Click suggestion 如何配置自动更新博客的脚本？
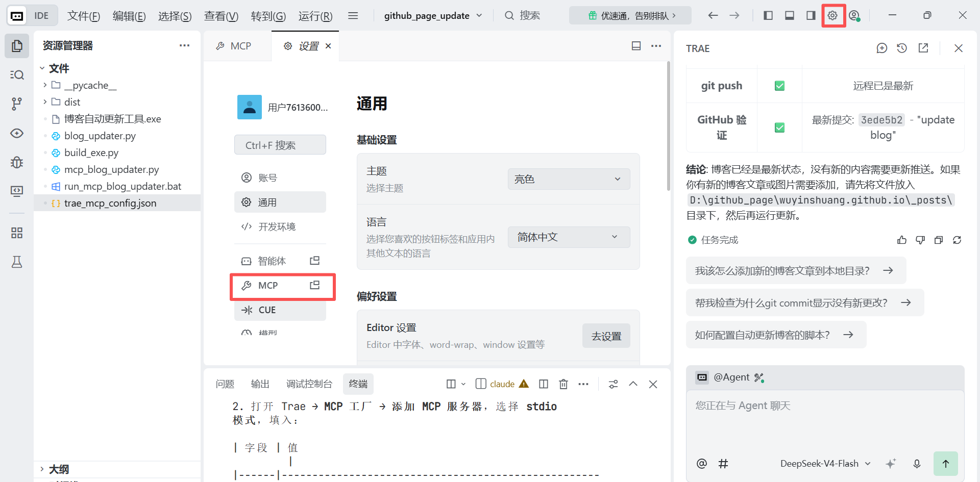 [776, 335]
